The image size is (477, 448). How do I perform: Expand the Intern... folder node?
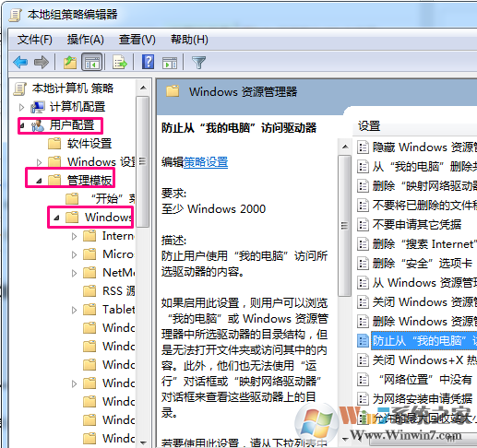coord(74,236)
